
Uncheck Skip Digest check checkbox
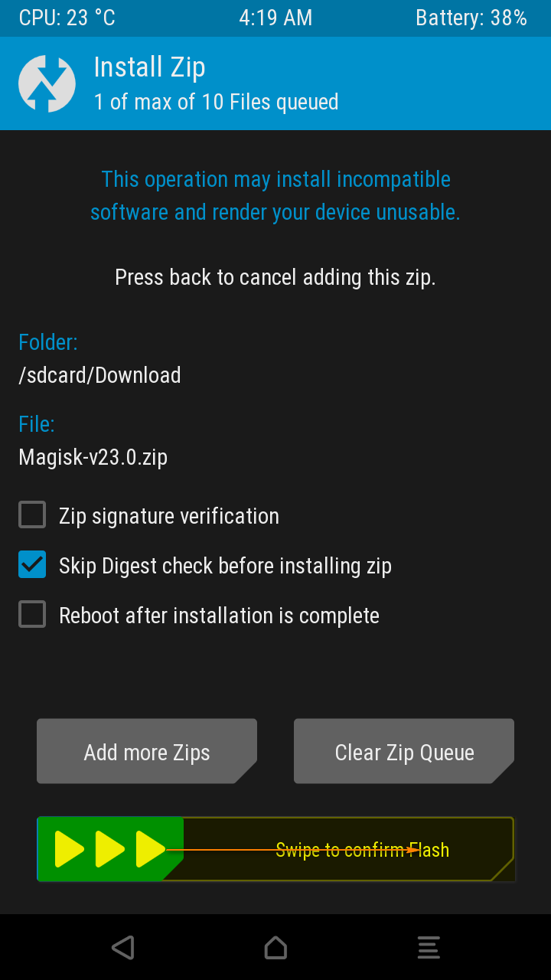point(32,565)
